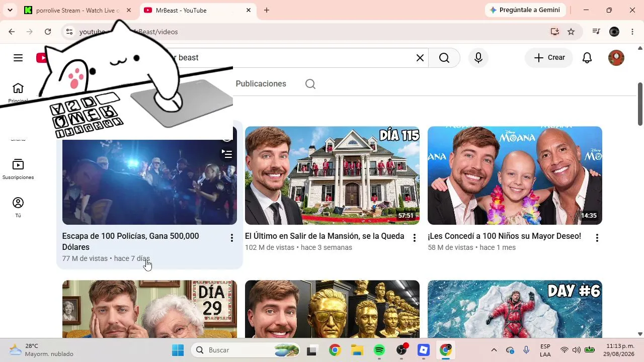Open the DAY #6 ice video thumbnail
Viewport: 644px width, 362px height.
[x=515, y=309]
